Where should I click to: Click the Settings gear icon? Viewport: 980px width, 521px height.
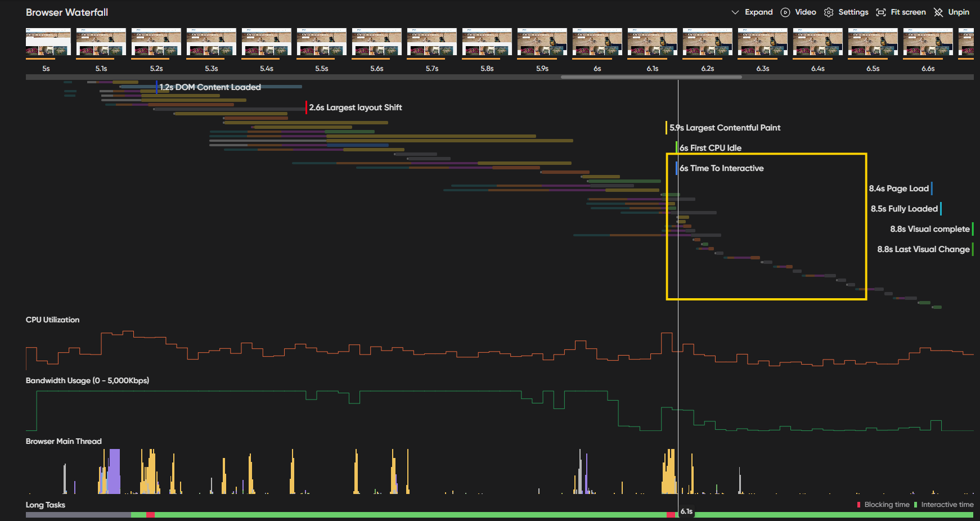tap(829, 12)
